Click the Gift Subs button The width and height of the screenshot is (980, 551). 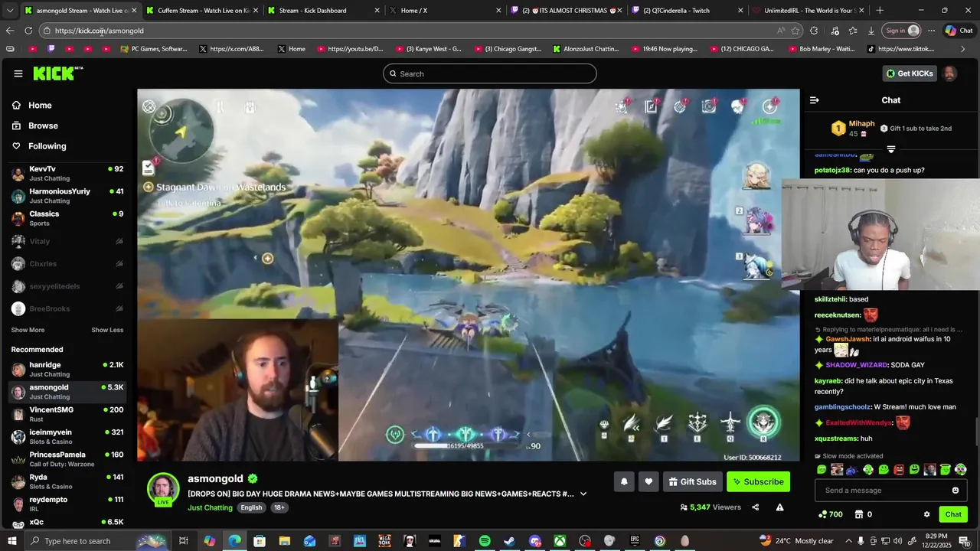pyautogui.click(x=692, y=481)
